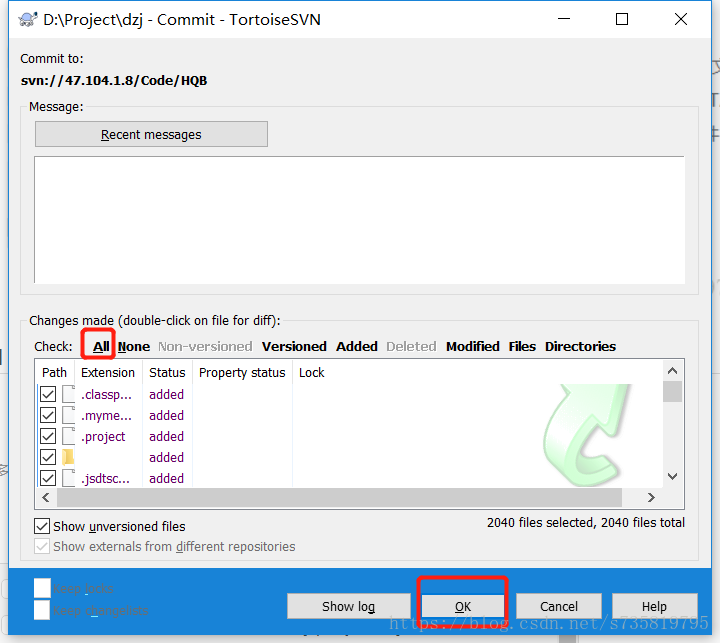The height and width of the screenshot is (643, 720).
Task: Check Directories link
Action: pos(580,346)
